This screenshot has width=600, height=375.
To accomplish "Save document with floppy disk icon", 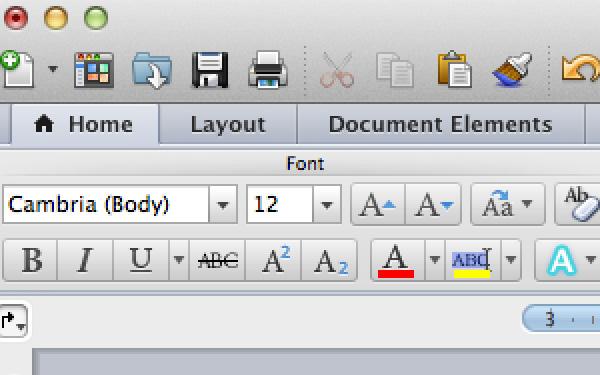I will [210, 70].
